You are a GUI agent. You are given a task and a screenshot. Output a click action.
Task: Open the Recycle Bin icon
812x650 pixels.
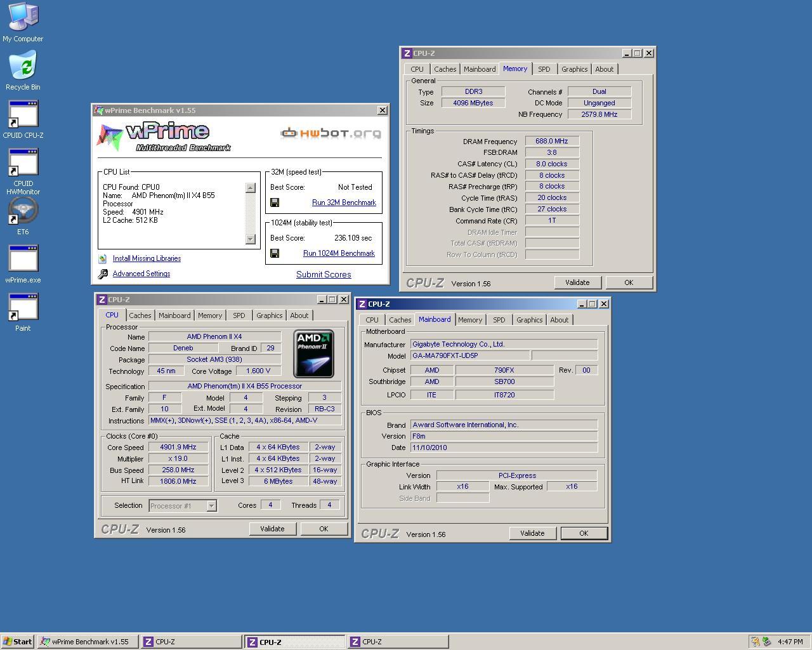tap(23, 71)
